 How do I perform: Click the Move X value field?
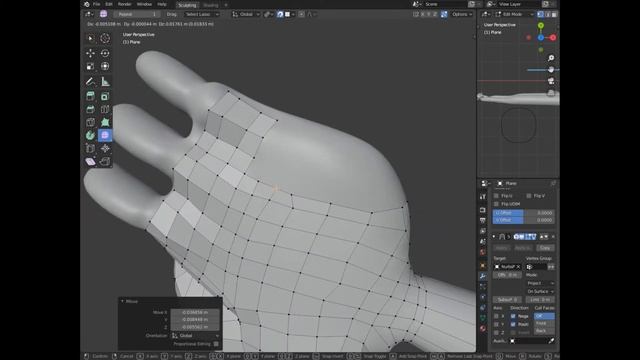click(195, 312)
